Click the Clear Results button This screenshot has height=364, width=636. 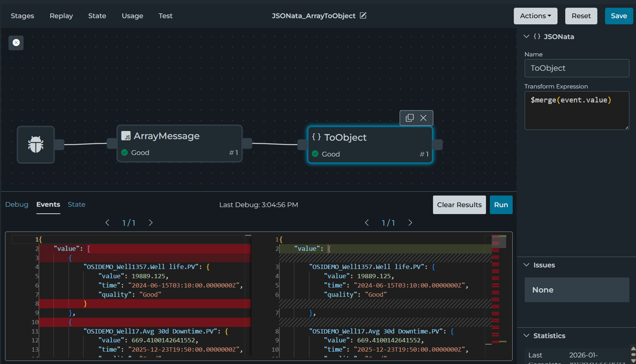pos(459,205)
